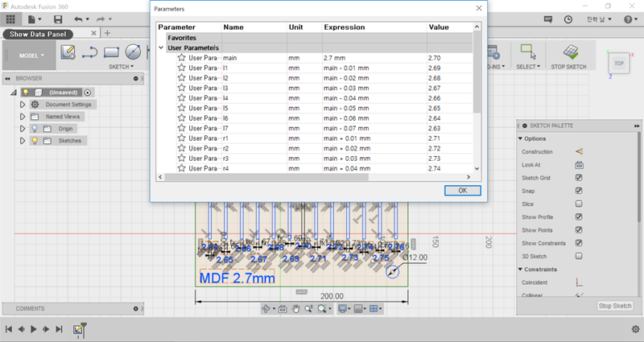
Task: Expand the Origin folder node
Action: pyautogui.click(x=23, y=129)
